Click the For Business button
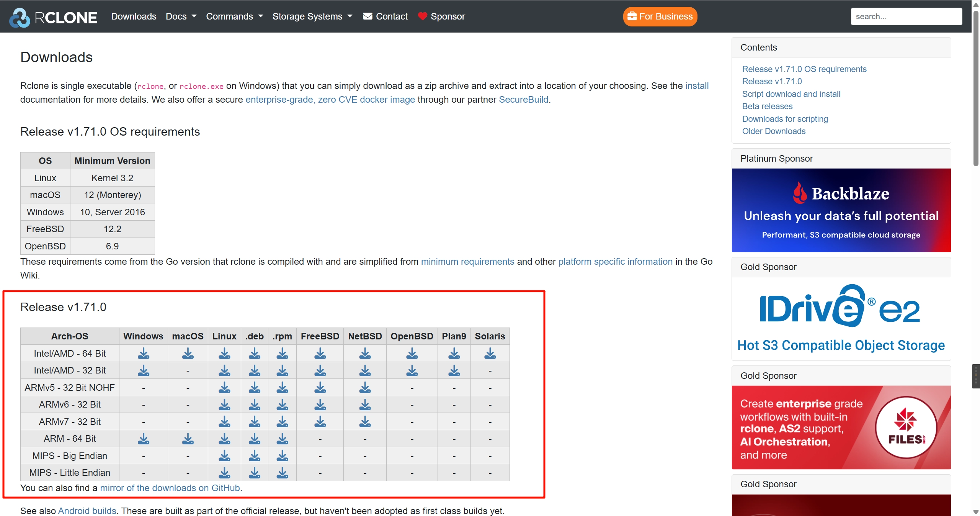 pyautogui.click(x=660, y=16)
